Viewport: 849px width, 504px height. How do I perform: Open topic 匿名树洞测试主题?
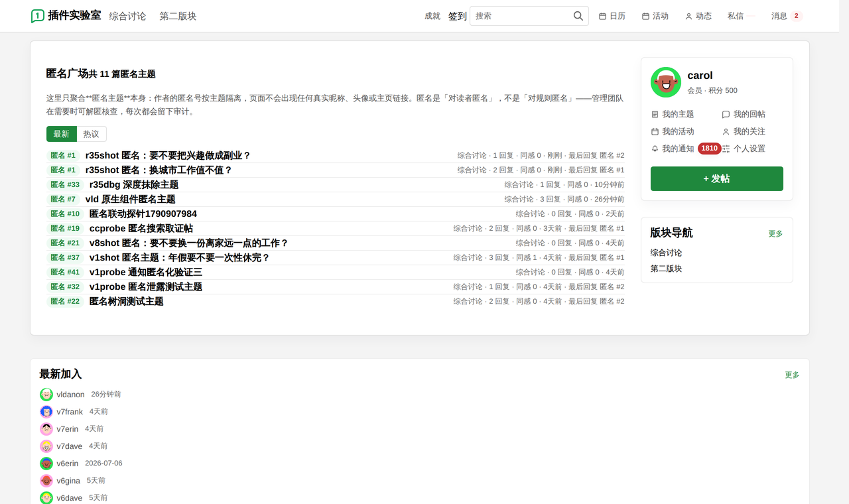127,302
